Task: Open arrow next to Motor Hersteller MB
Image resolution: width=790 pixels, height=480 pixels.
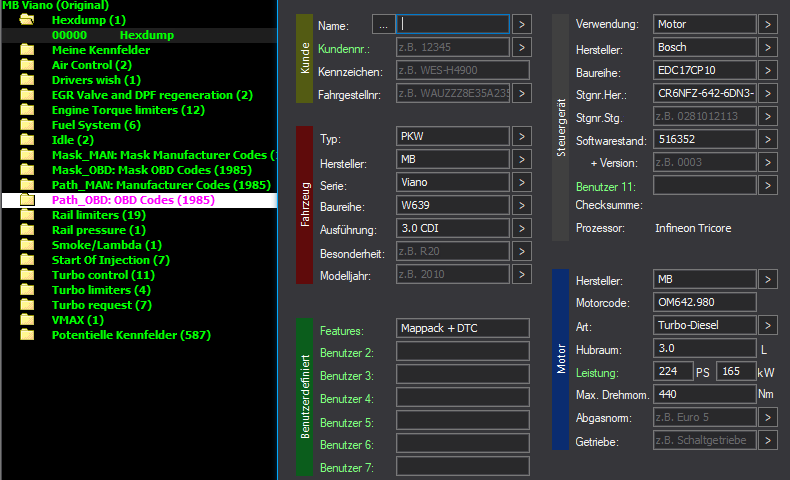Action: [x=768, y=279]
